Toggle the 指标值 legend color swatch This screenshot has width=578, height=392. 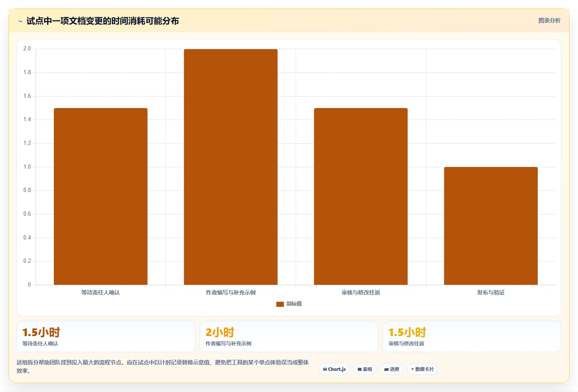[280, 304]
